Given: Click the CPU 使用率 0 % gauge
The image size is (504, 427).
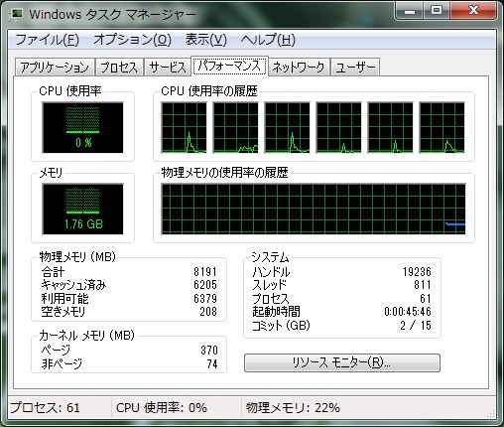Looking at the screenshot, I should point(82,128).
